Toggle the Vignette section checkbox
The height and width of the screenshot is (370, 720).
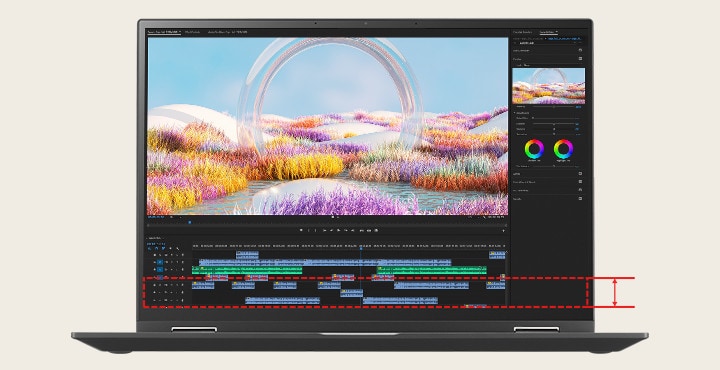[x=580, y=198]
